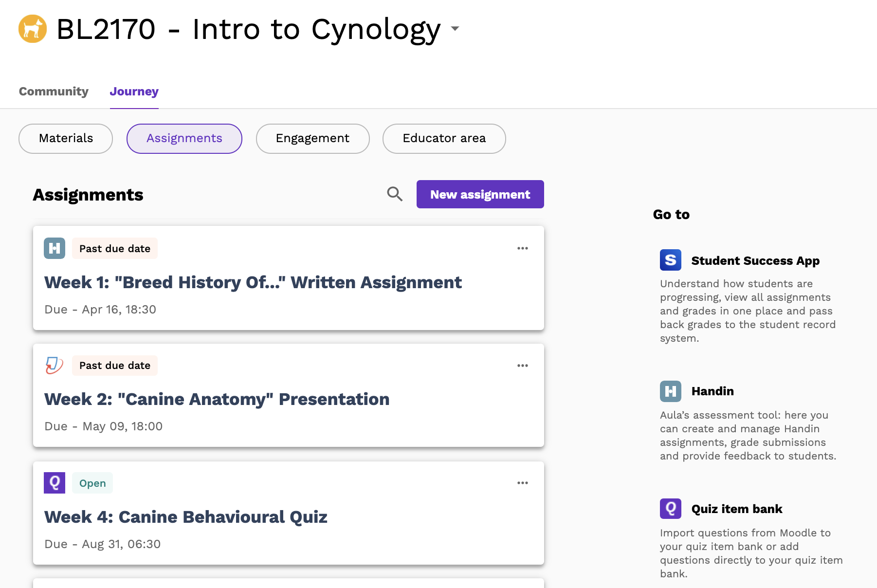877x588 pixels.
Task: Click the Past due date badge on Week 1
Action: (115, 248)
